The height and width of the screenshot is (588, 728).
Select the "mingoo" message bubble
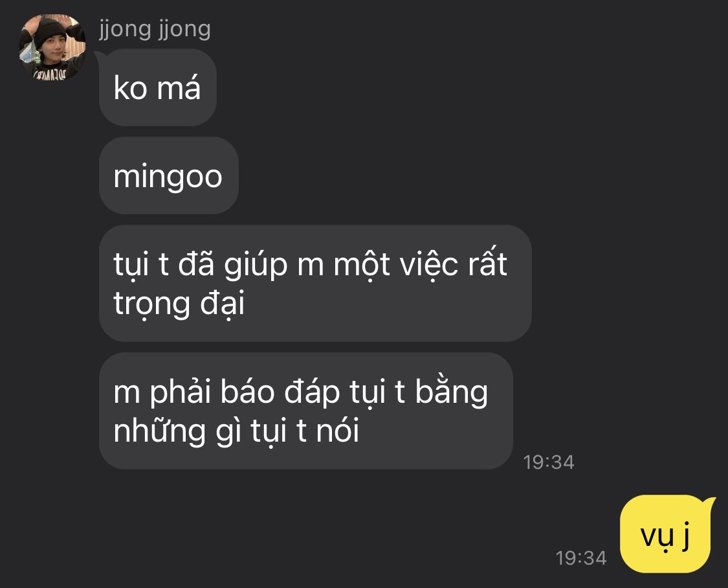pyautogui.click(x=168, y=175)
